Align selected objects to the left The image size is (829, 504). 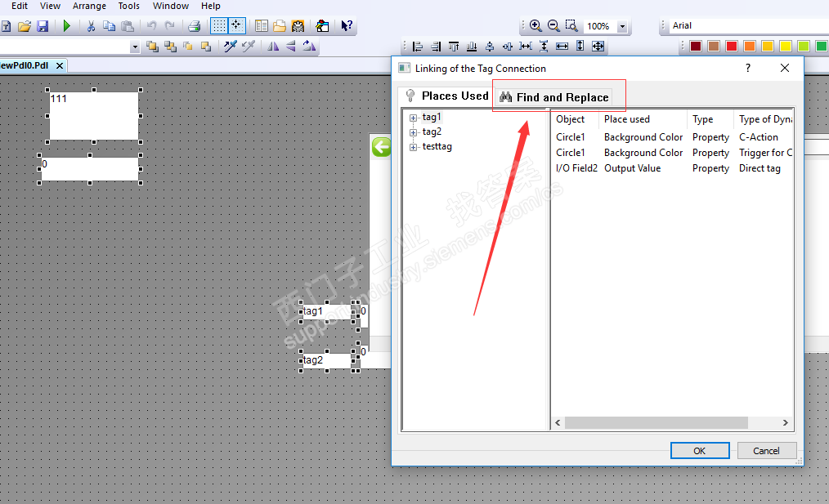[x=418, y=47]
